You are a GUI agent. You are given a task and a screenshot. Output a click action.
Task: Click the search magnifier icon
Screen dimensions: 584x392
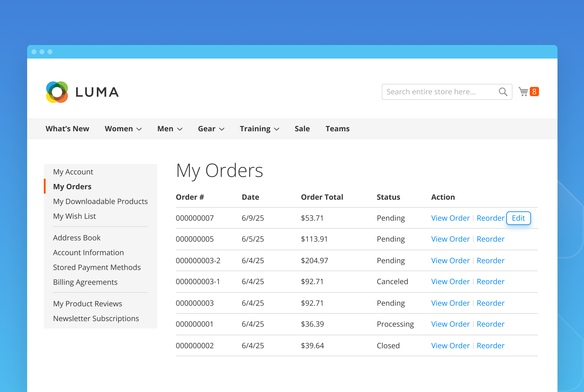[x=503, y=92]
